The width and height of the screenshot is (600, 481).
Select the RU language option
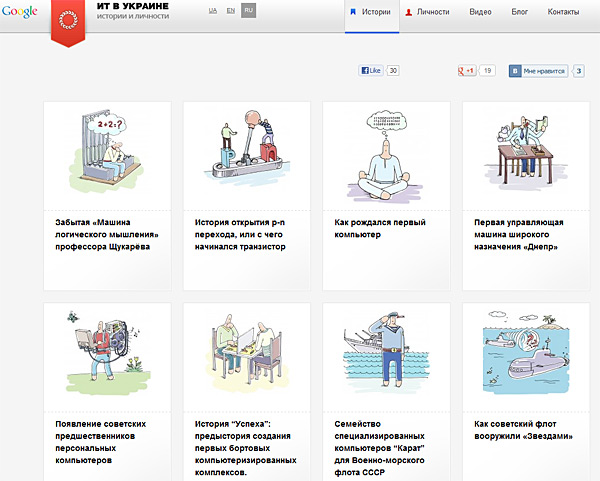pyautogui.click(x=249, y=11)
